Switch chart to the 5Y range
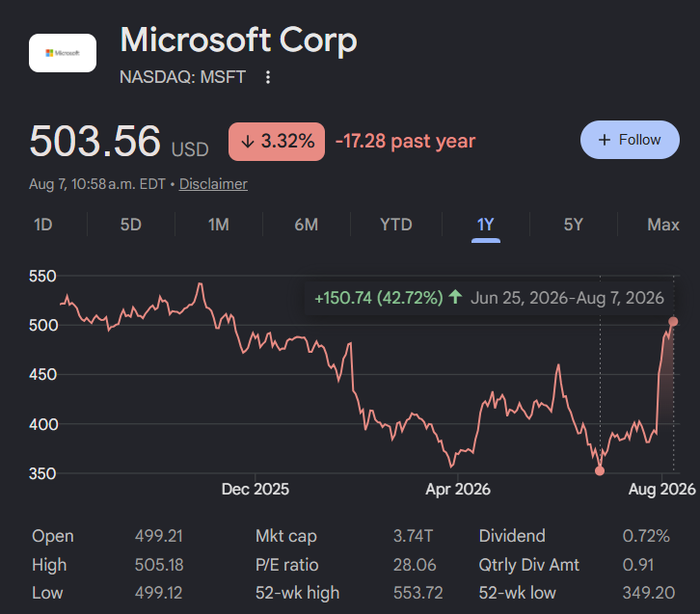The width and height of the screenshot is (700, 614). tap(574, 225)
